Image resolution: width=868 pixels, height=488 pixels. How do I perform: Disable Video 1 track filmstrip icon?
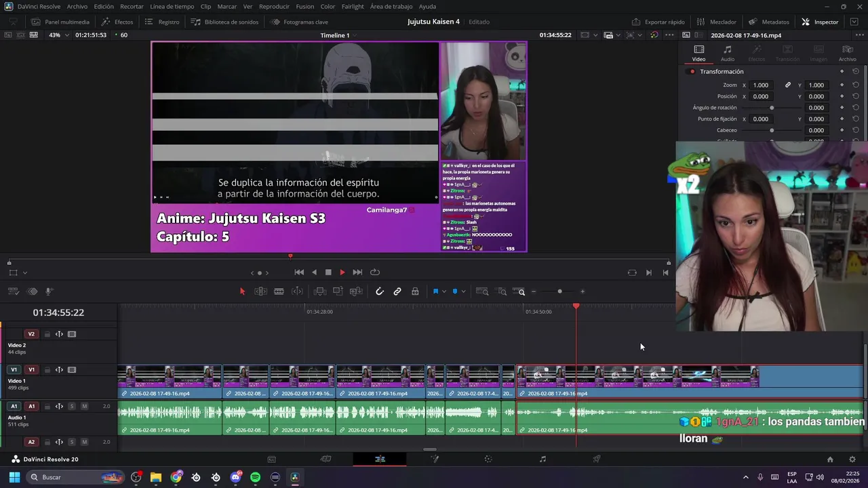pyautogui.click(x=72, y=370)
